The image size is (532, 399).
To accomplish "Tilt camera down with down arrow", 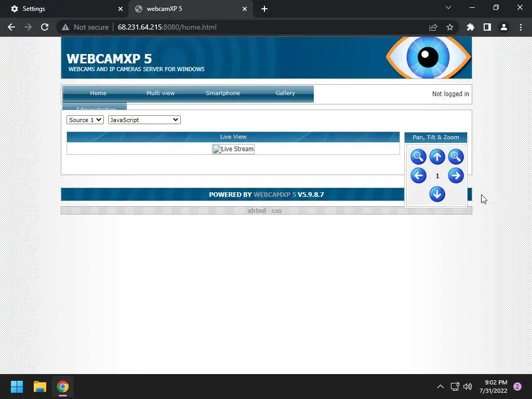I will click(437, 194).
